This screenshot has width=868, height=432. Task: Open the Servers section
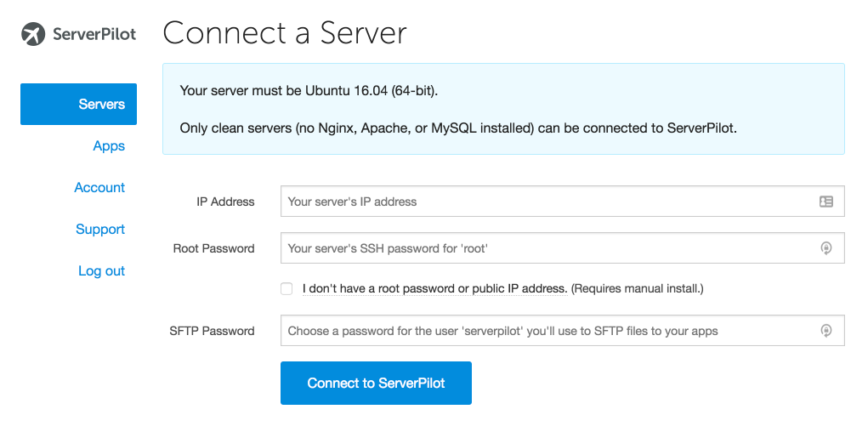78,104
